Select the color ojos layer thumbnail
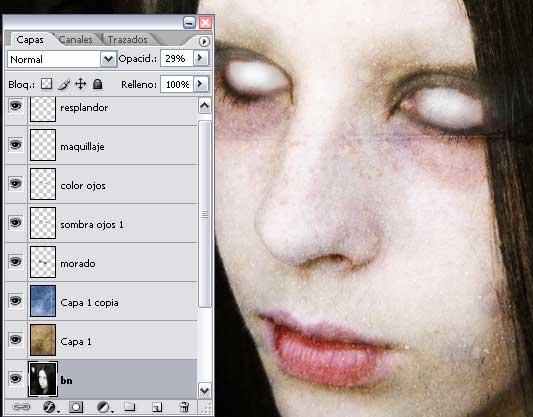 click(x=43, y=184)
